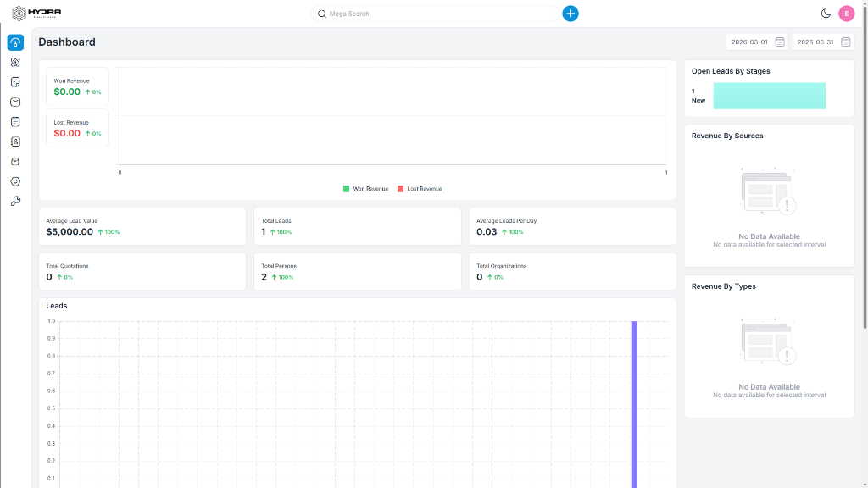Viewport: 868px width, 488px height.
Task: Toggle Lost Revenue legend item
Action: point(420,189)
